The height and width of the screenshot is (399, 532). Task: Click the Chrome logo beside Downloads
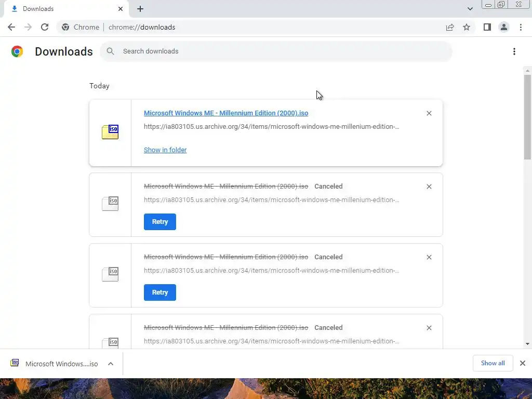17,51
